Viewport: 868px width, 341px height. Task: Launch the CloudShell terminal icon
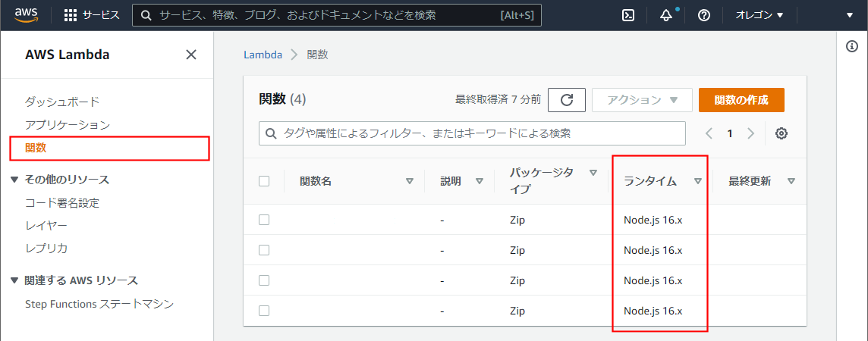click(x=628, y=15)
